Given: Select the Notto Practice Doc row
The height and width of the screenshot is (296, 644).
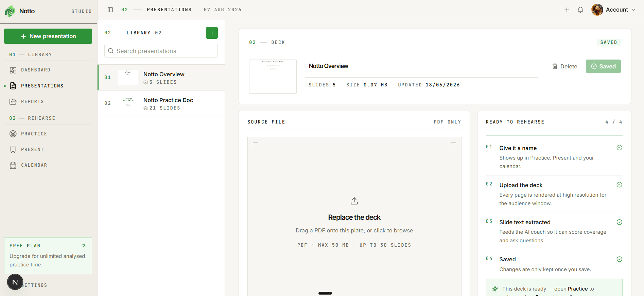Looking at the screenshot, I should [x=161, y=103].
